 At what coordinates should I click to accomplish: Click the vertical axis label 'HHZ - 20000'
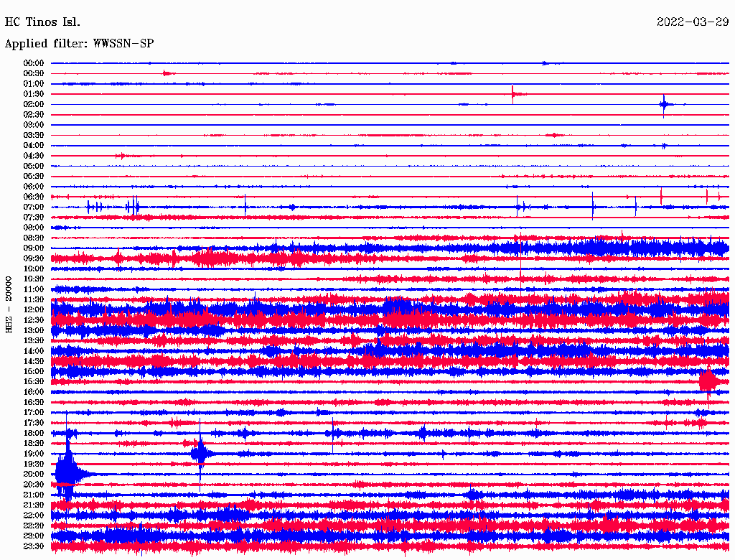(9, 305)
